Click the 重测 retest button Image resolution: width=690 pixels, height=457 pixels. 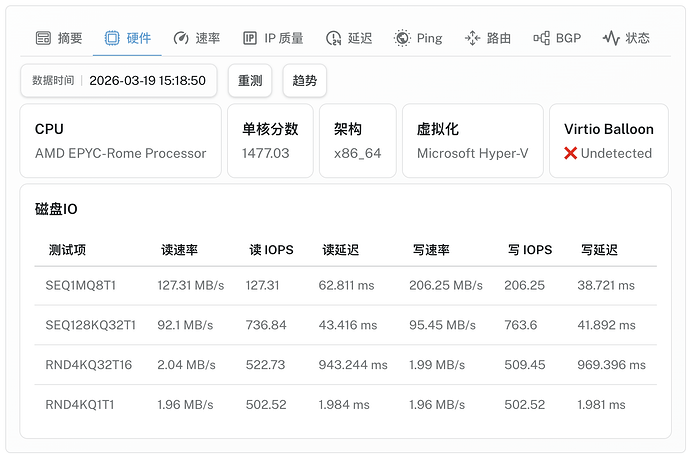250,80
